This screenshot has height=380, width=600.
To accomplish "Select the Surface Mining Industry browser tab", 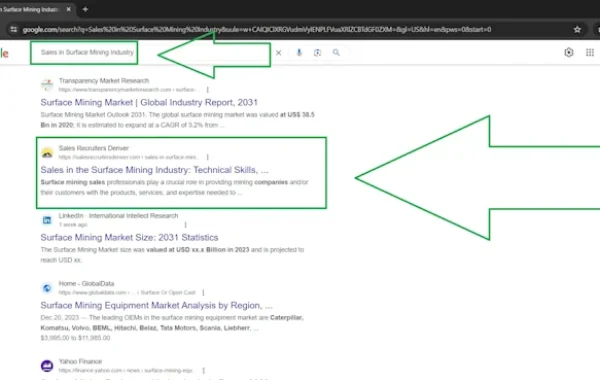I will point(37,9).
